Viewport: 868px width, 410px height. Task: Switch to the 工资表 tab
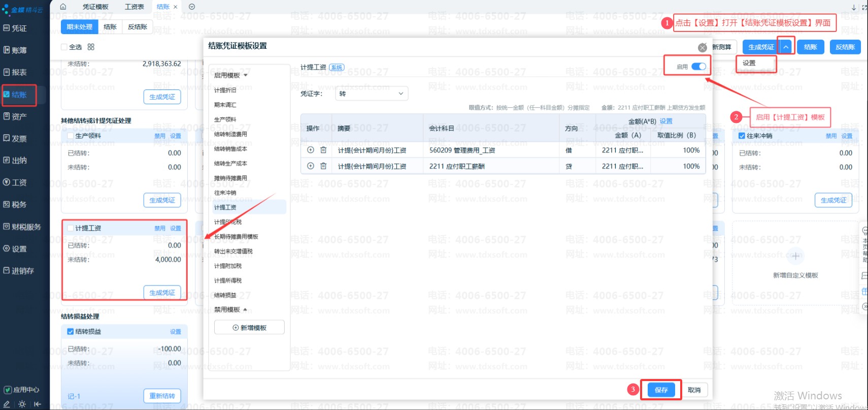134,7
